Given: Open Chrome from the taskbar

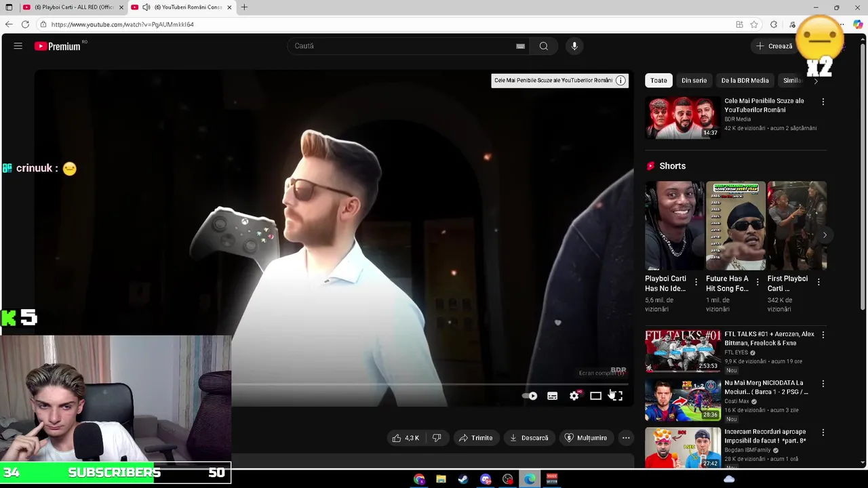Looking at the screenshot, I should click(419, 479).
